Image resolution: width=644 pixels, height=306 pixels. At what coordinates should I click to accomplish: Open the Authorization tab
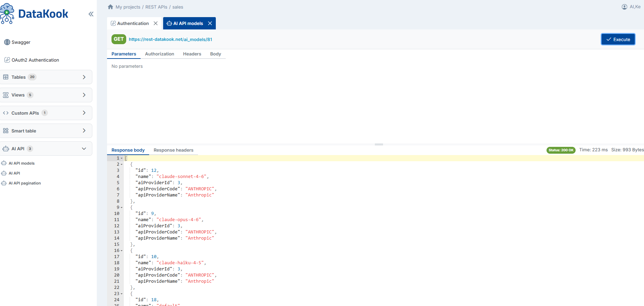point(159,54)
